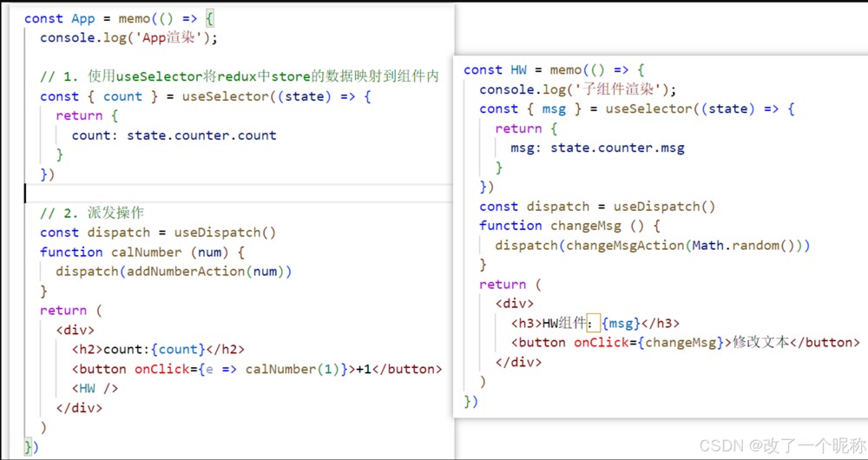Click the line "dispatch(addNumberAction(num))"

174,272
